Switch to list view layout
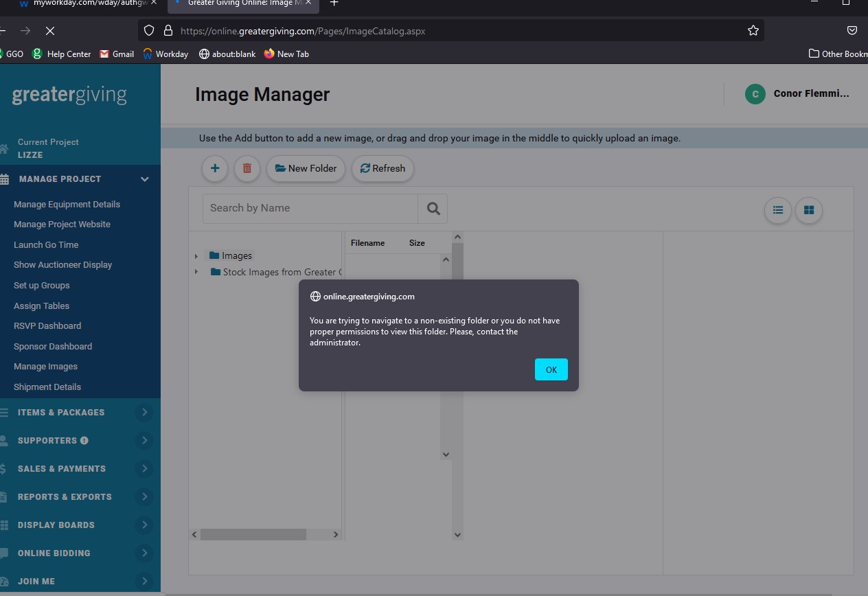Image resolution: width=868 pixels, height=596 pixels. 778,210
